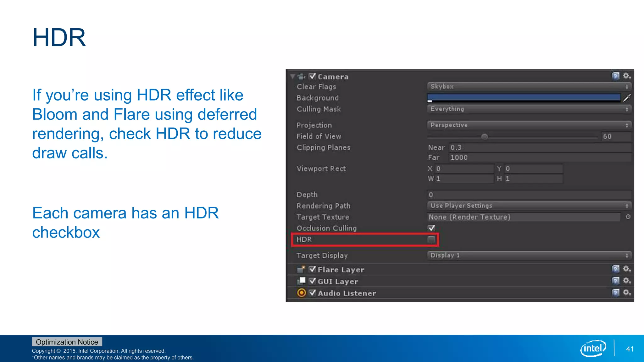Open the Clear Flags Skybox dropdown

click(529, 87)
